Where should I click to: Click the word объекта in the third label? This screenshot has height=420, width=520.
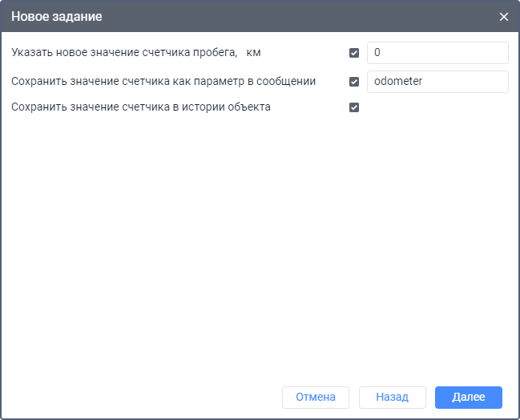tap(249, 107)
